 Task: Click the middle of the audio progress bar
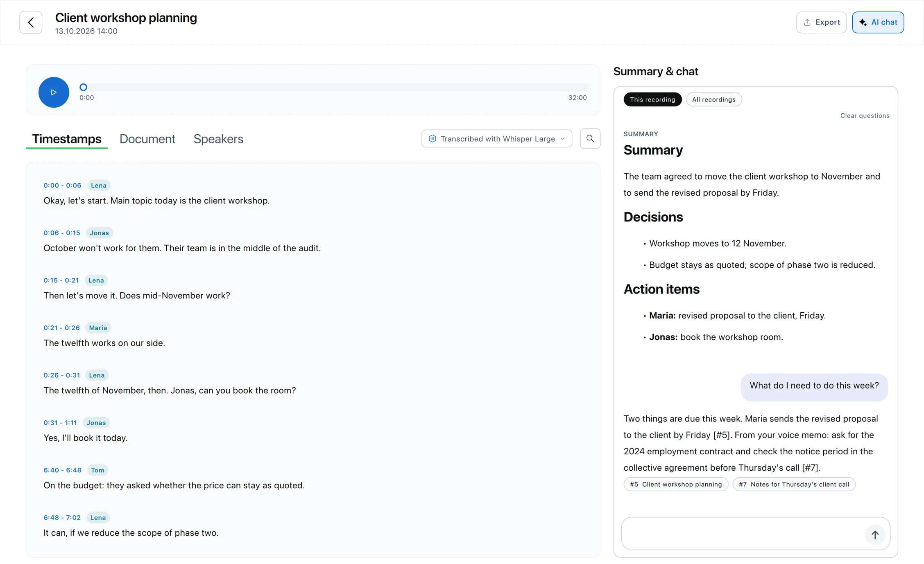tap(334, 87)
